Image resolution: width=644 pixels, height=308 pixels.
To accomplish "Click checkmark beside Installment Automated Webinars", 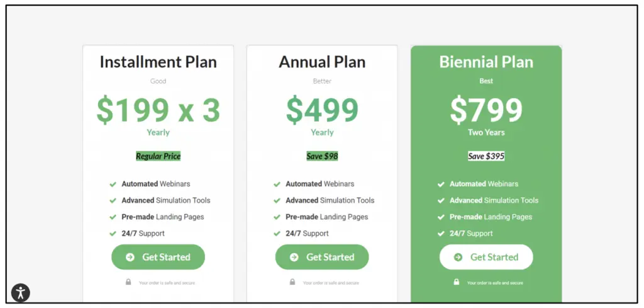I will coord(113,184).
